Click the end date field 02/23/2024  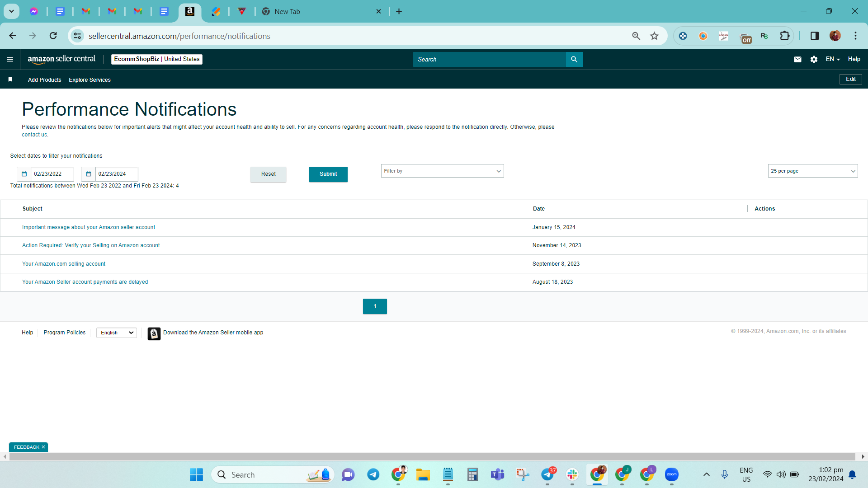pyautogui.click(x=117, y=174)
